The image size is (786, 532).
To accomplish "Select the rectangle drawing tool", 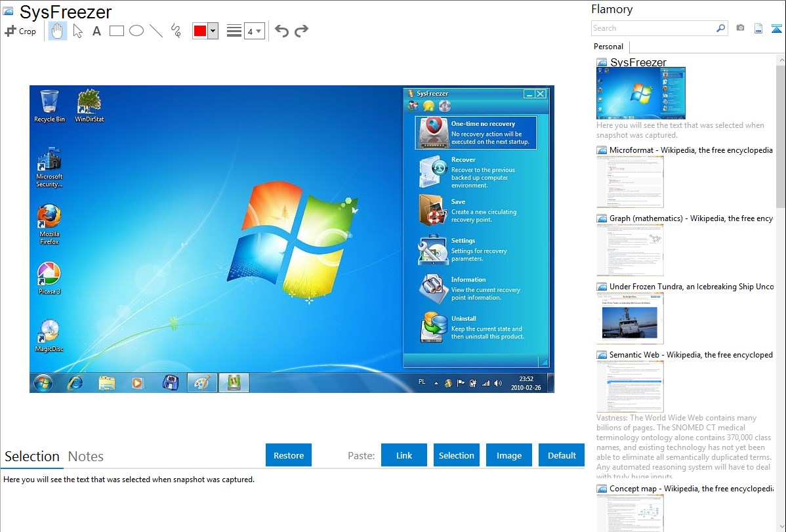I will 116,31.
